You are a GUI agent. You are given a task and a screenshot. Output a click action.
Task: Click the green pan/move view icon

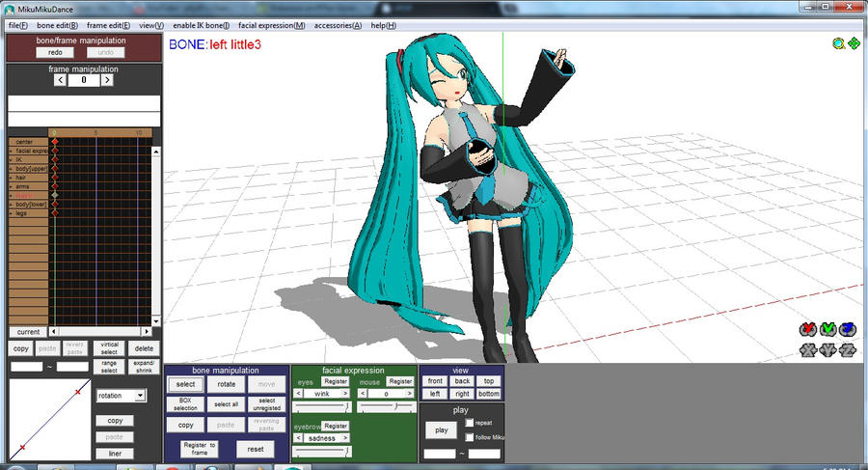pos(854,43)
